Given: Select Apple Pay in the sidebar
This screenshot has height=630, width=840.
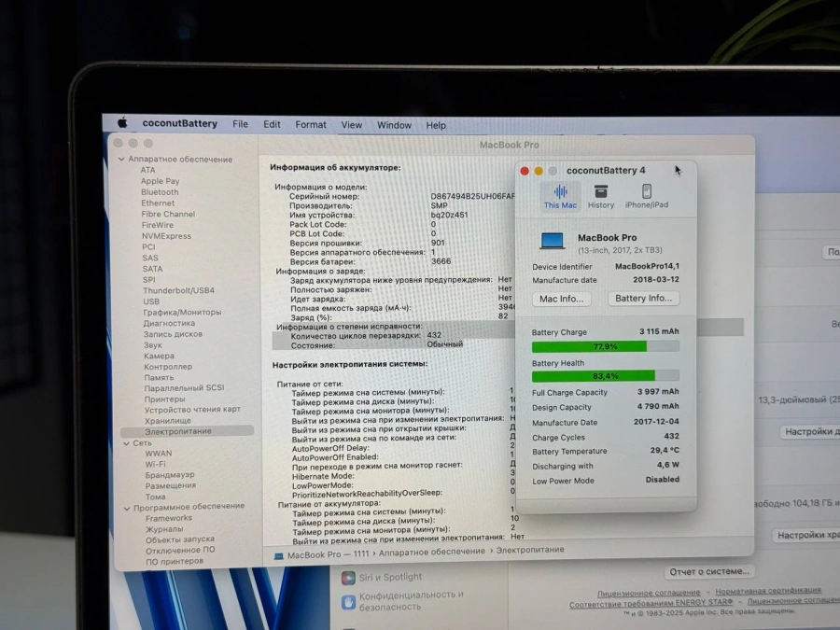Looking at the screenshot, I should [x=161, y=181].
